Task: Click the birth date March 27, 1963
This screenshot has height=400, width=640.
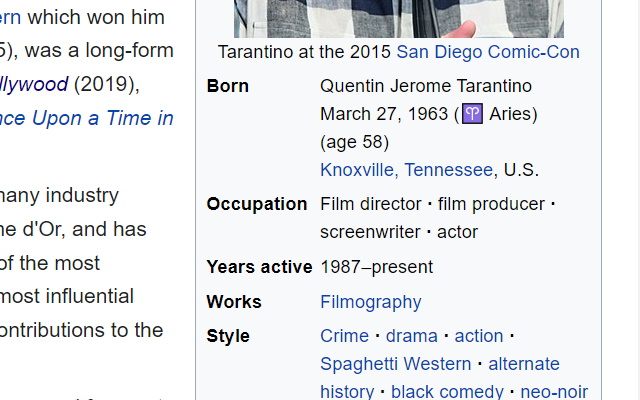Action: 384,114
